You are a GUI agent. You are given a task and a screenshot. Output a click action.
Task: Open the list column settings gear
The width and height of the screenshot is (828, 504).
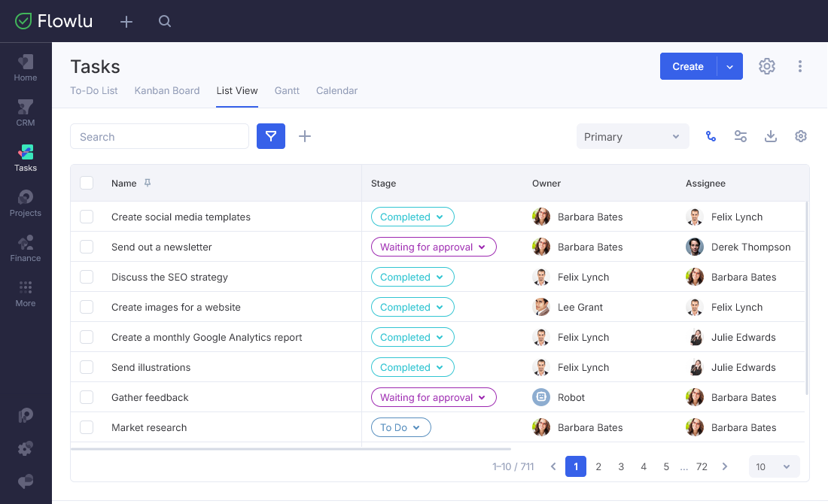pos(801,136)
